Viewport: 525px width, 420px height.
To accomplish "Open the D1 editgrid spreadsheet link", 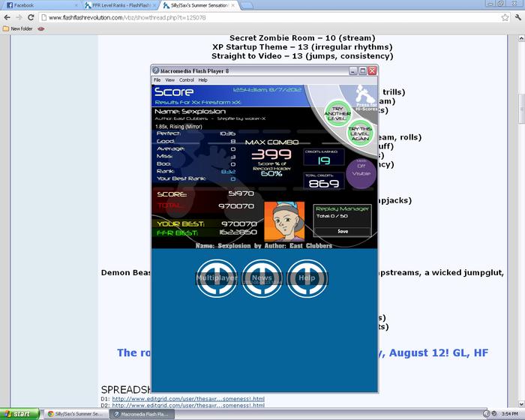I will pos(188,399).
